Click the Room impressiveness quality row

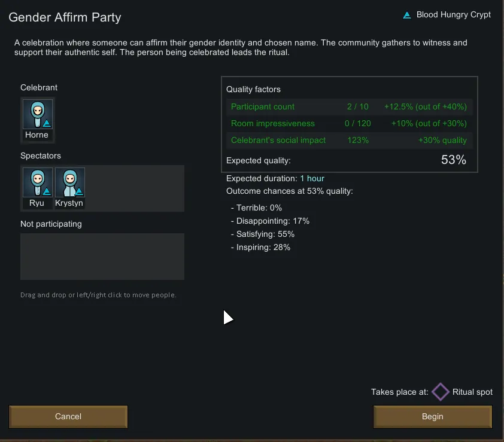pos(349,124)
